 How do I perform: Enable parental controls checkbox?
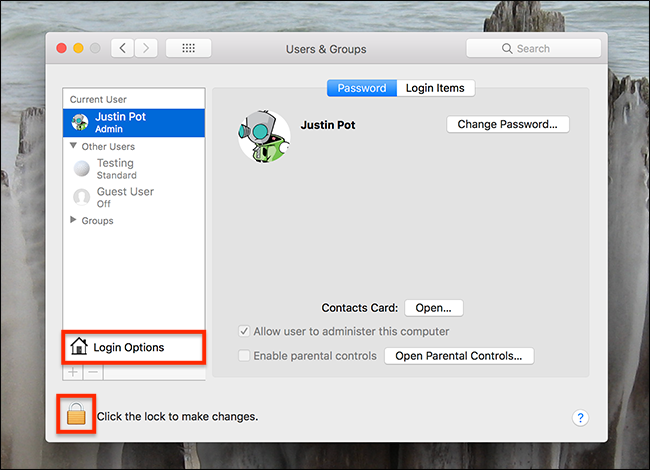(245, 355)
